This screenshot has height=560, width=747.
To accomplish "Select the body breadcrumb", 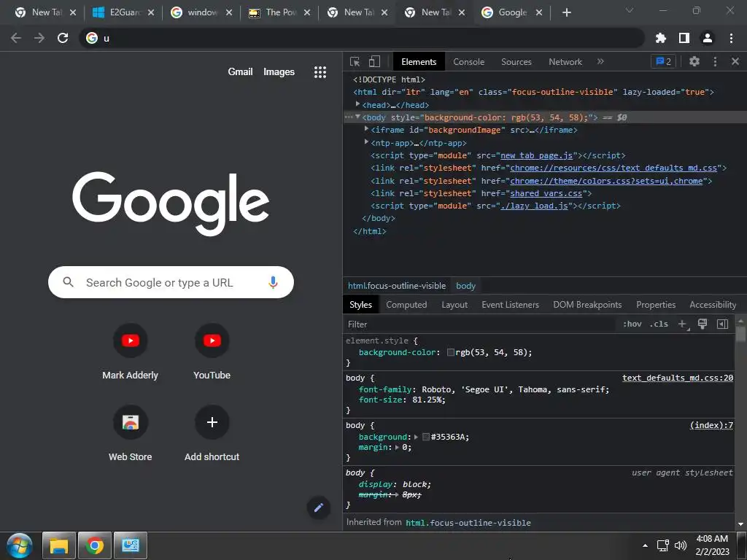I will [x=465, y=286].
